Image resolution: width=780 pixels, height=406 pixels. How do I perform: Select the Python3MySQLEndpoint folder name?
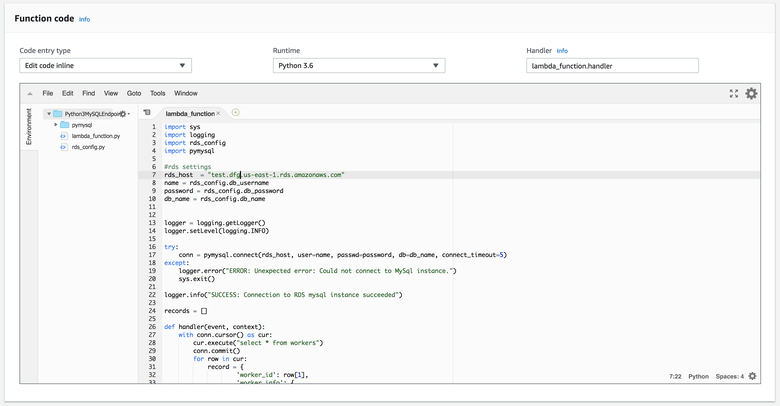pyautogui.click(x=93, y=114)
